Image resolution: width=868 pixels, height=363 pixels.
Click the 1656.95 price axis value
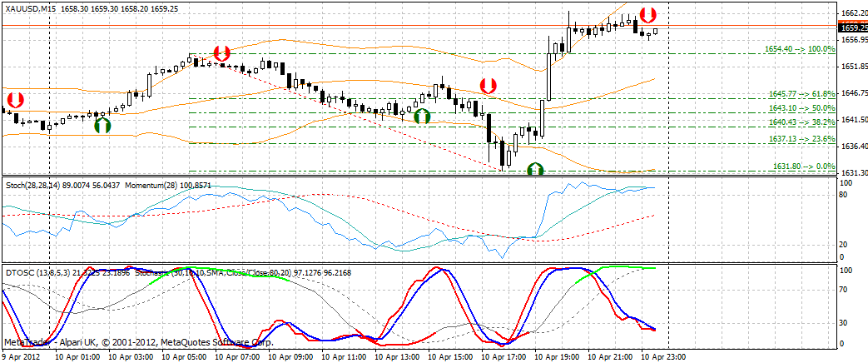pos(853,40)
